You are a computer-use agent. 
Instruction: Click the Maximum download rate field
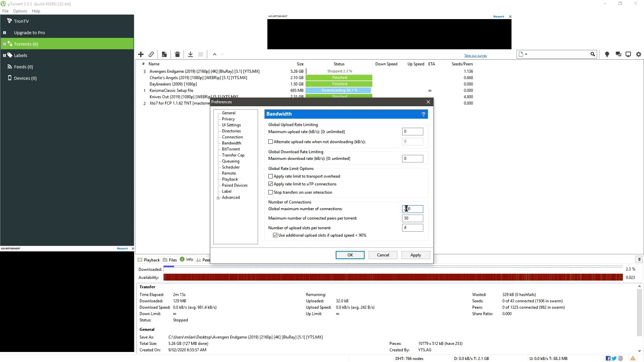click(x=413, y=159)
